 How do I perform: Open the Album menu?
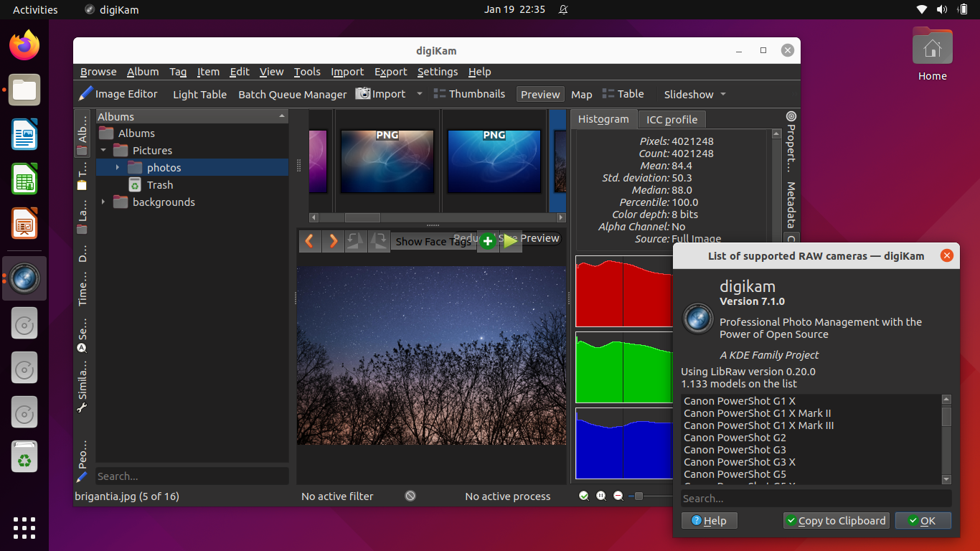point(143,72)
